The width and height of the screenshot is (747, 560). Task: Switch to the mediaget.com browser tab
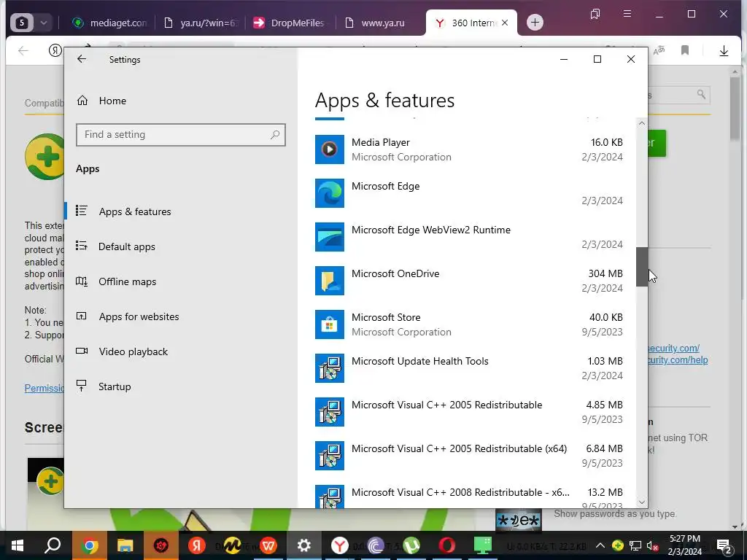[x=109, y=23]
